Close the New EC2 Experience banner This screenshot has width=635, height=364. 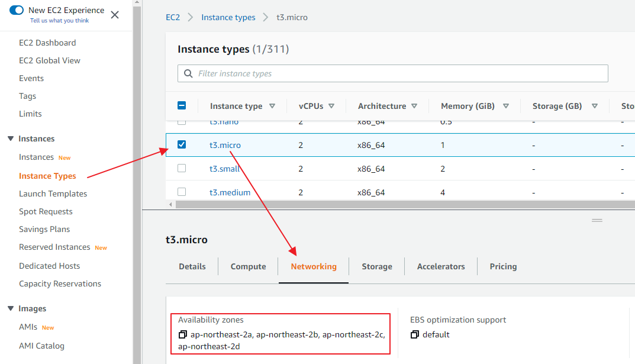pyautogui.click(x=115, y=15)
